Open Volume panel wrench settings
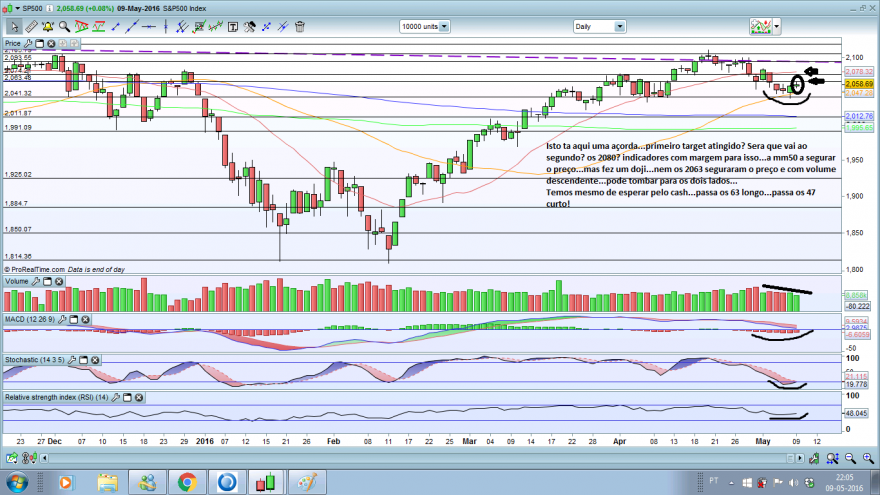Image resolution: width=880 pixels, height=495 pixels. 35,281
